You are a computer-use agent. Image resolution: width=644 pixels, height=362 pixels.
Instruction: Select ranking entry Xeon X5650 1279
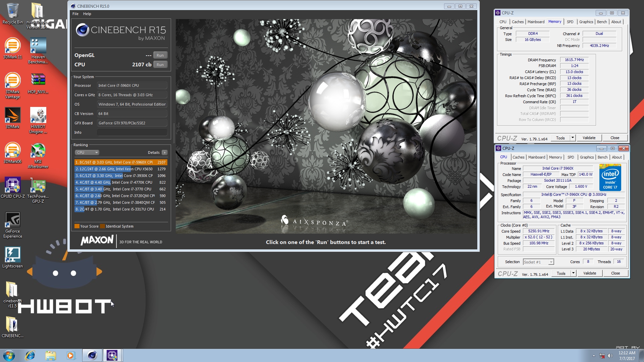pos(121,169)
